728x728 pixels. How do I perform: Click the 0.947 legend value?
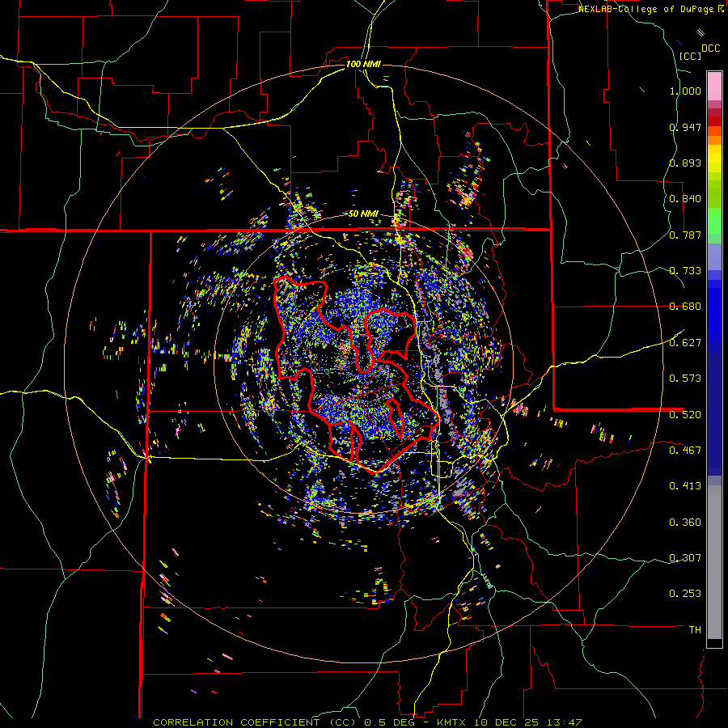click(685, 127)
